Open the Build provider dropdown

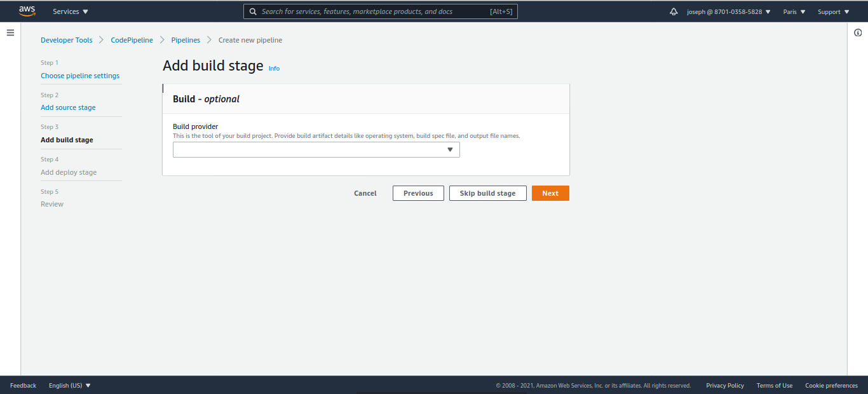pos(316,149)
